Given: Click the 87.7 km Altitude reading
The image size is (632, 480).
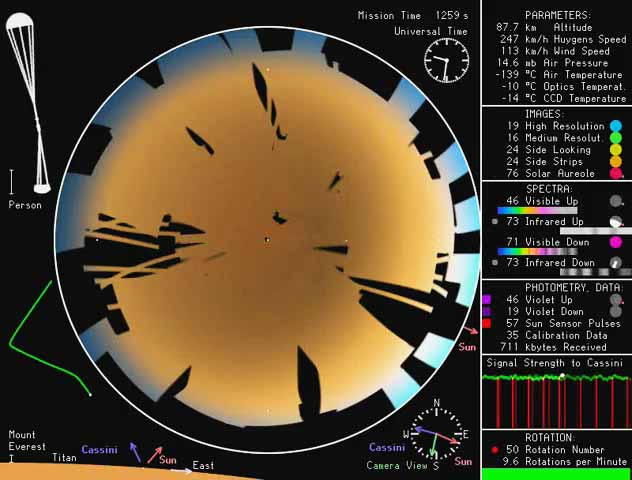Looking at the screenshot, I should coord(545,27).
